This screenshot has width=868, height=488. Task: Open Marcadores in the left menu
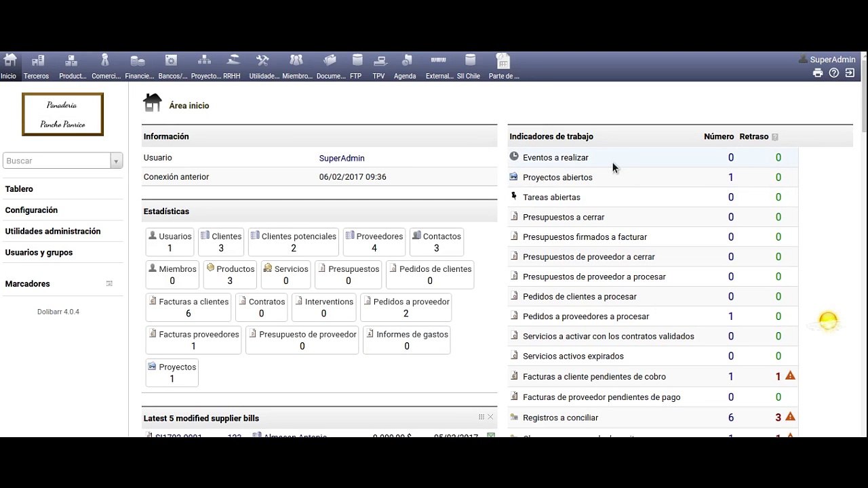click(x=27, y=284)
